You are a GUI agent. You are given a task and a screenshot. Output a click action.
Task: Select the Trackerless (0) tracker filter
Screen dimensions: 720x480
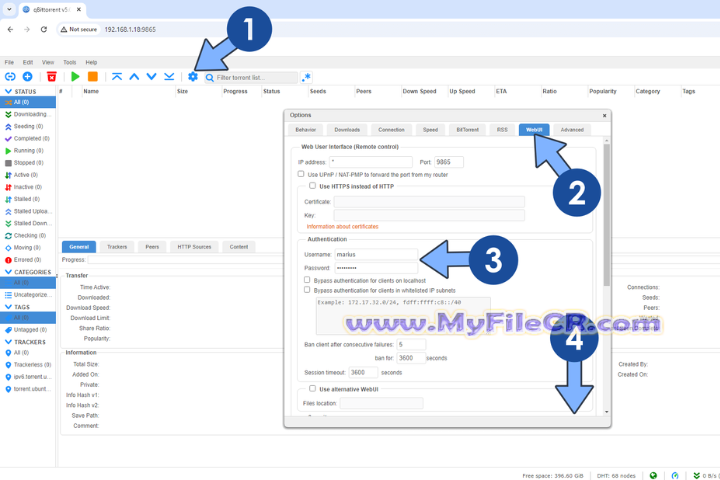[28, 365]
